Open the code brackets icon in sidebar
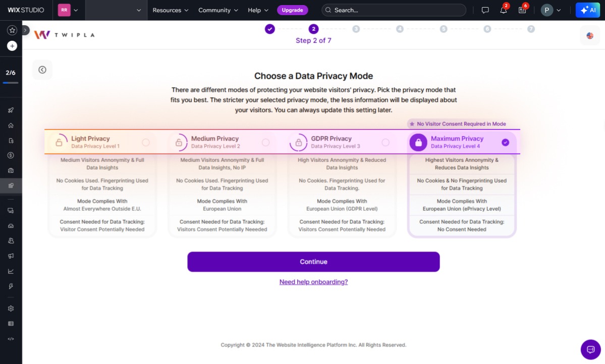 (x=11, y=339)
